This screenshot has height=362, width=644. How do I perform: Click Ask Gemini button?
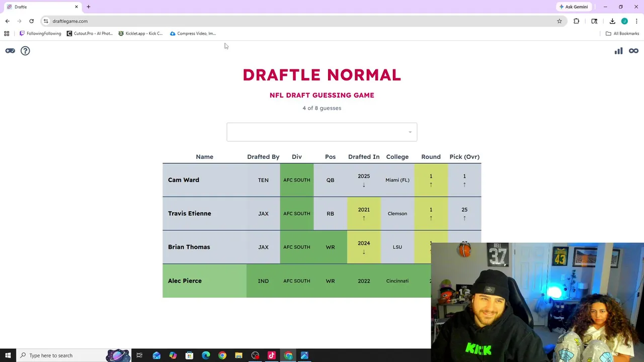click(574, 7)
